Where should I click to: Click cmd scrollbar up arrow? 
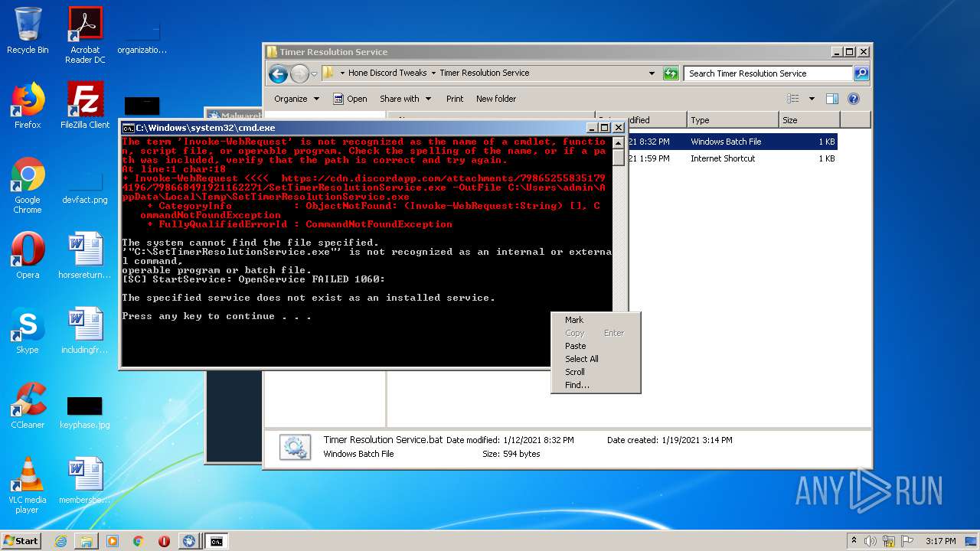619,142
